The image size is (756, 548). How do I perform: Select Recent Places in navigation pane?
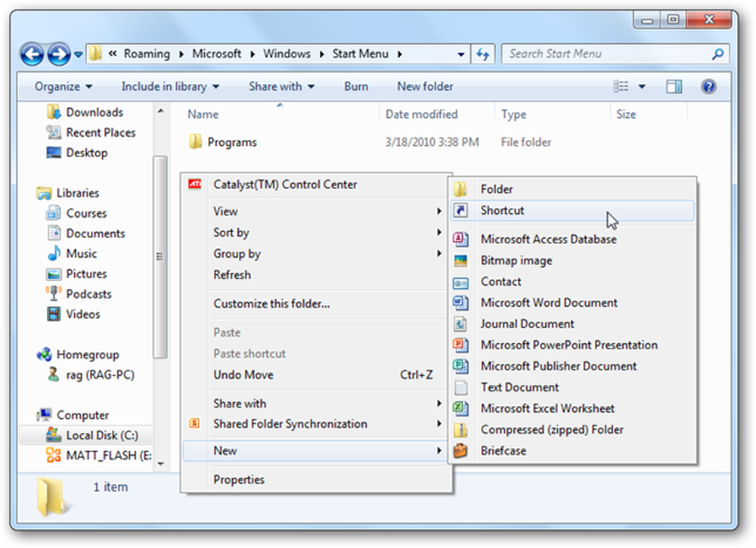coord(91,132)
